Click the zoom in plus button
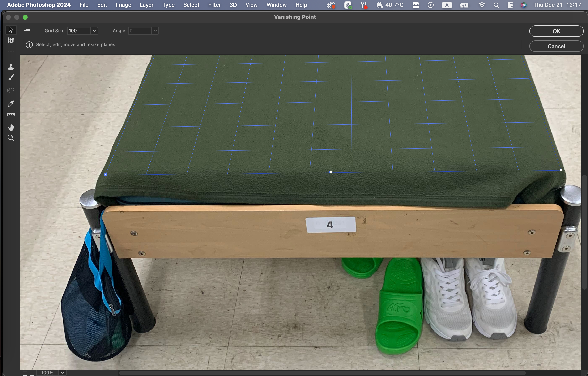Screen dimensions: 588x376 32,373
